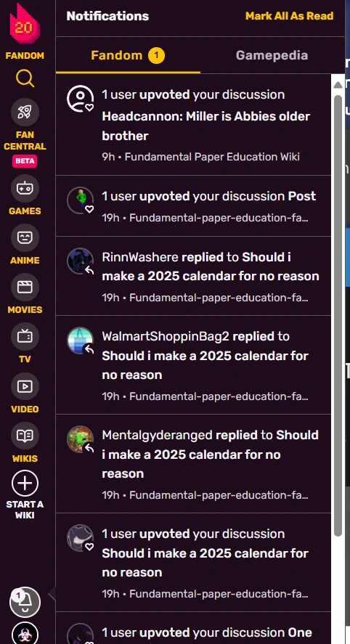The image size is (350, 644).
Task: Open the Anime sidebar icon
Action: (x=25, y=237)
